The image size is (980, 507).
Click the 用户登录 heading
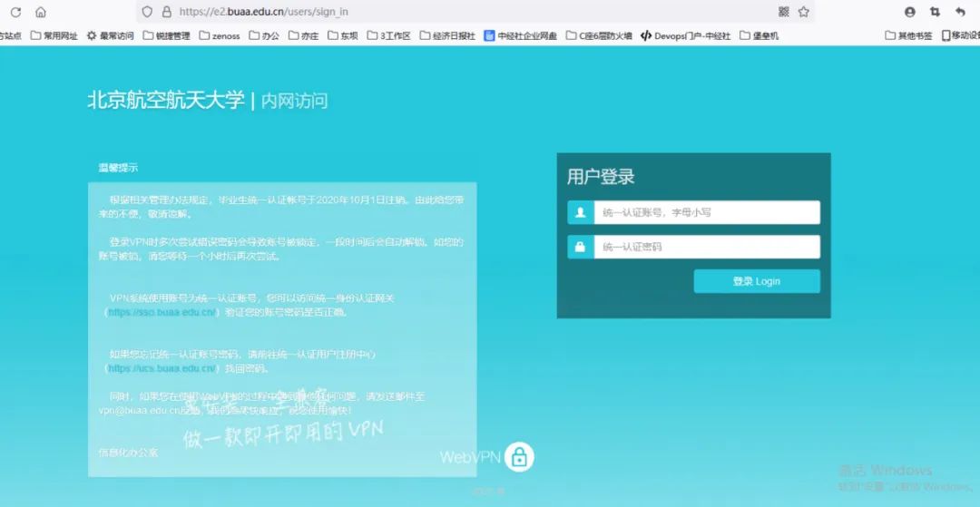click(601, 177)
